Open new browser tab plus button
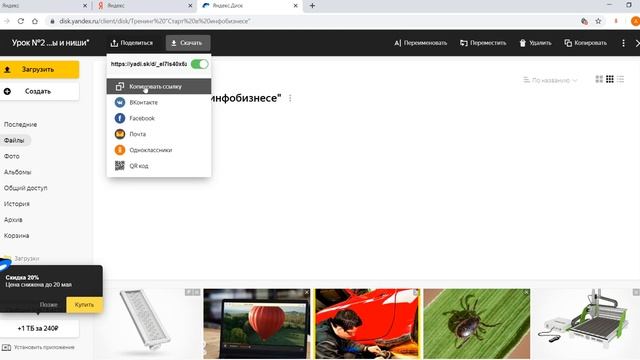The height and width of the screenshot is (360, 640). pyautogui.click(x=312, y=6)
